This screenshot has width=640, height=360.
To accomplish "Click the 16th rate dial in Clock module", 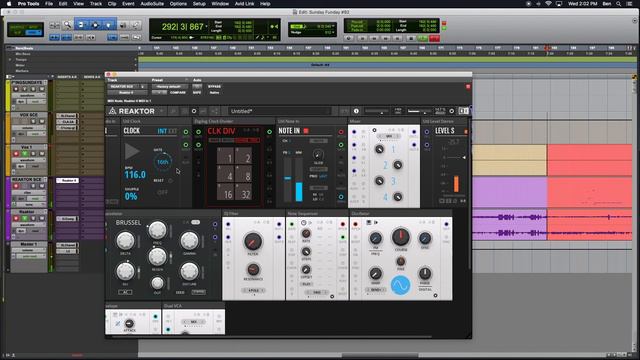I will pyautogui.click(x=162, y=162).
